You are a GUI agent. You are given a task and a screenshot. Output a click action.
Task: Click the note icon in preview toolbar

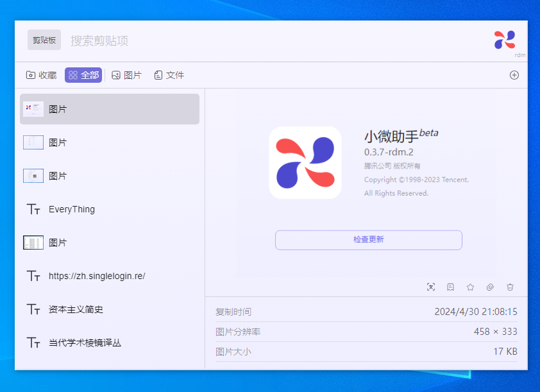click(450, 287)
